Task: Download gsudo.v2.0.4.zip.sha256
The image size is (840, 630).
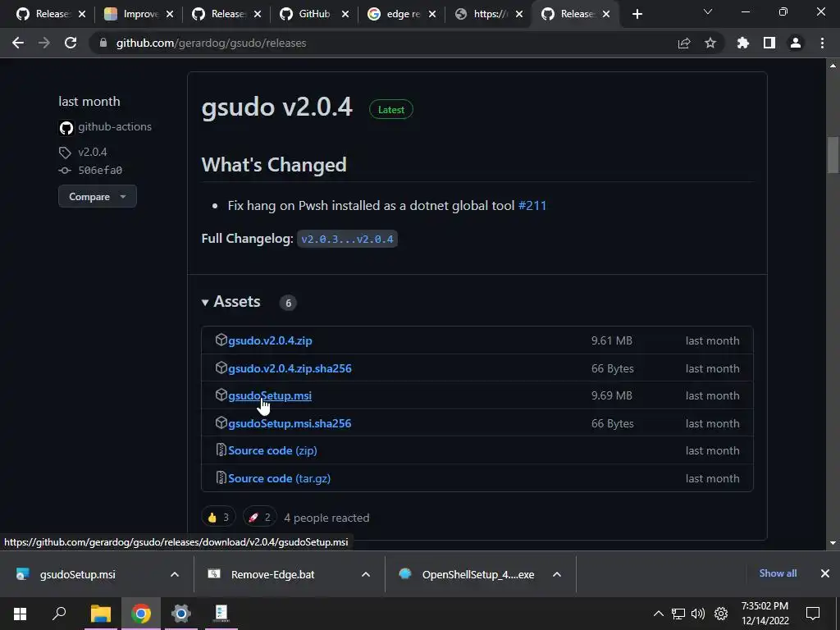Action: [x=290, y=368]
